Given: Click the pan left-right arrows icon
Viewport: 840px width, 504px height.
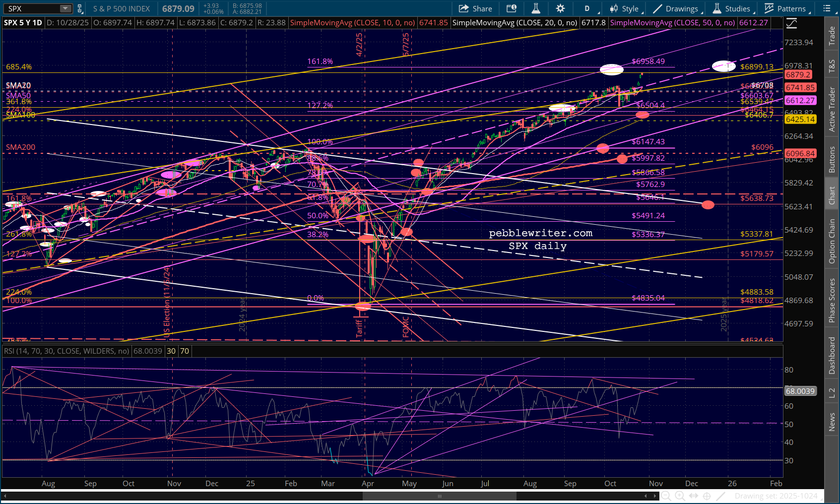Looking at the screenshot, I should 694,496.
